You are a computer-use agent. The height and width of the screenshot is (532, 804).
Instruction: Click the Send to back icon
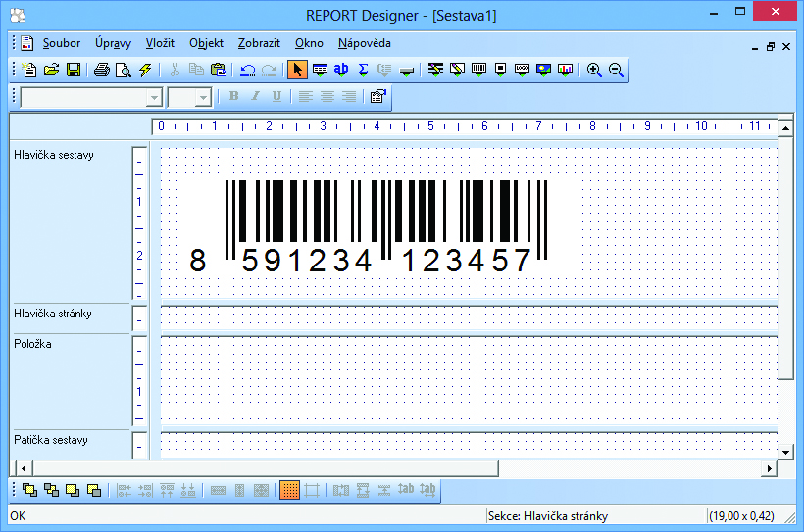coord(51,491)
